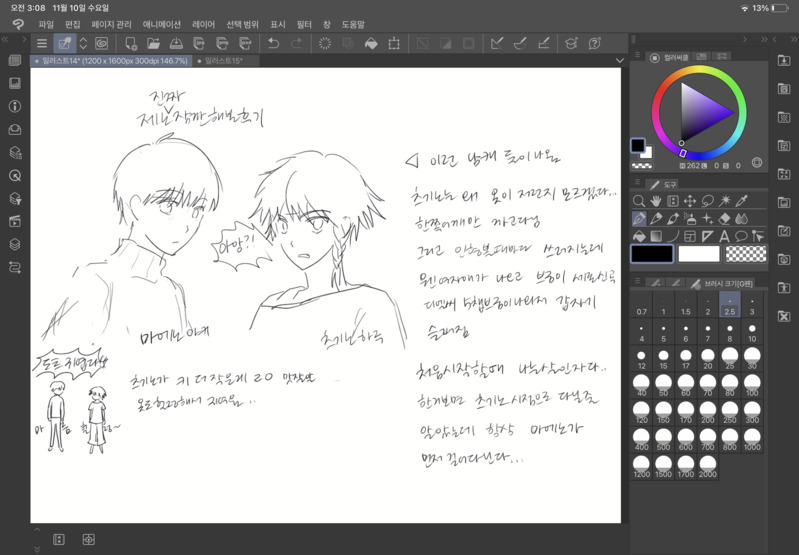Toggle the edit mode icon highlighted in command bar
Image resolution: width=799 pixels, height=555 pixels.
coord(65,44)
